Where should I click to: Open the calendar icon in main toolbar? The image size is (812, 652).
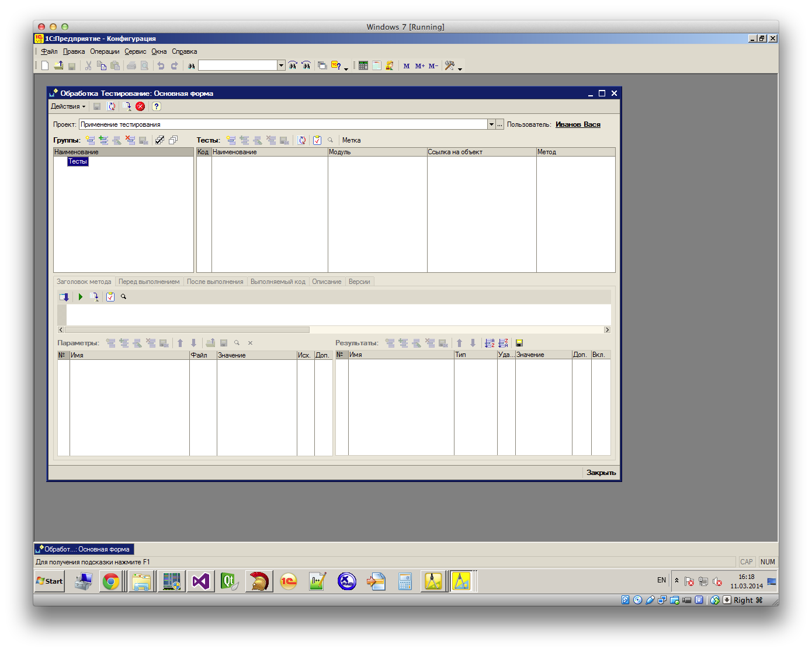[x=377, y=65]
